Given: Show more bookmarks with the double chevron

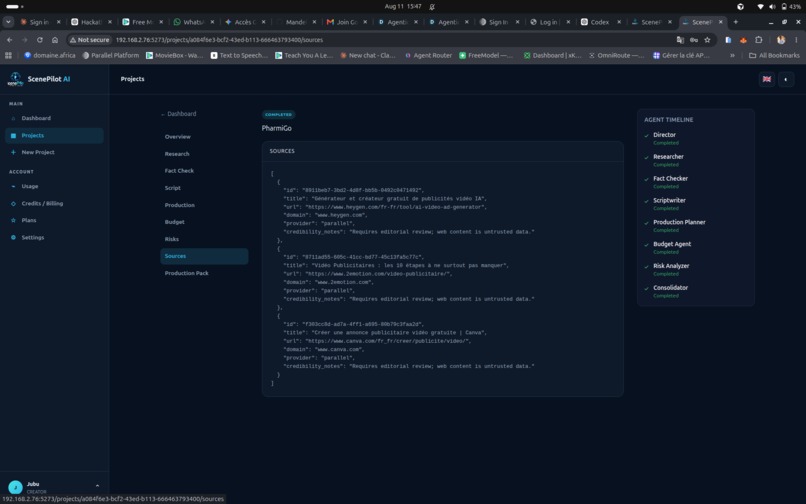Looking at the screenshot, I should click(732, 56).
